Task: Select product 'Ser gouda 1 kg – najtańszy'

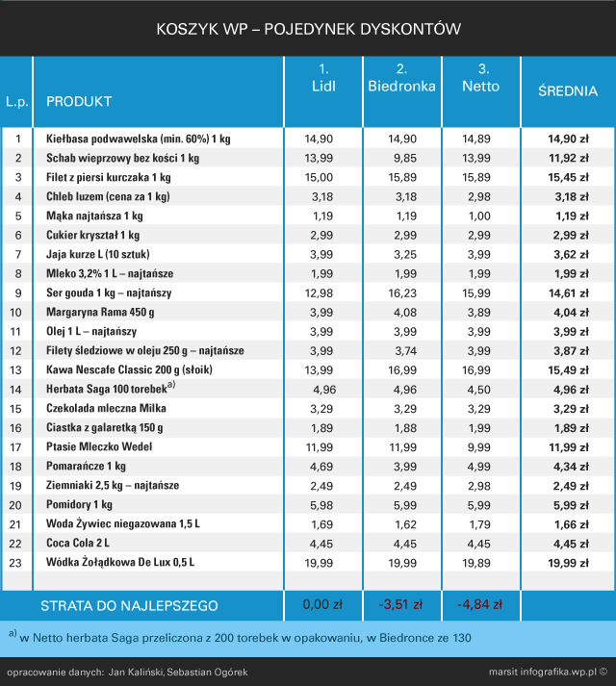Action: point(109,292)
